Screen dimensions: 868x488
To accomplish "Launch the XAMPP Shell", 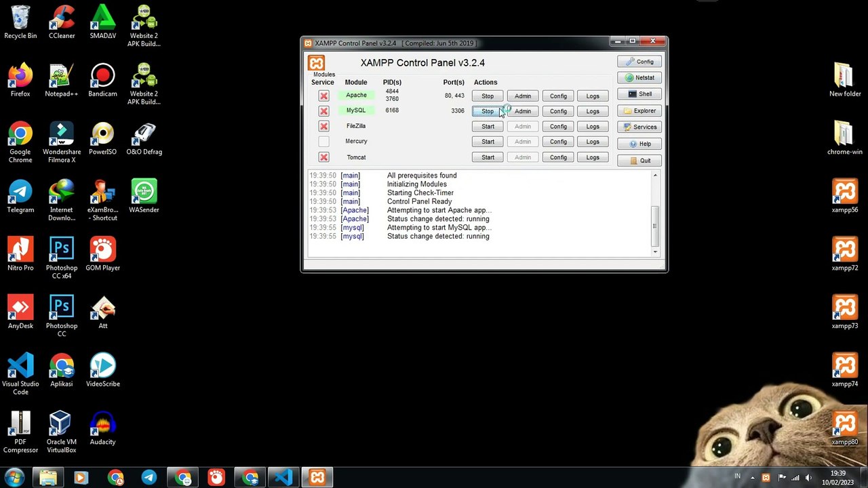I will click(639, 94).
